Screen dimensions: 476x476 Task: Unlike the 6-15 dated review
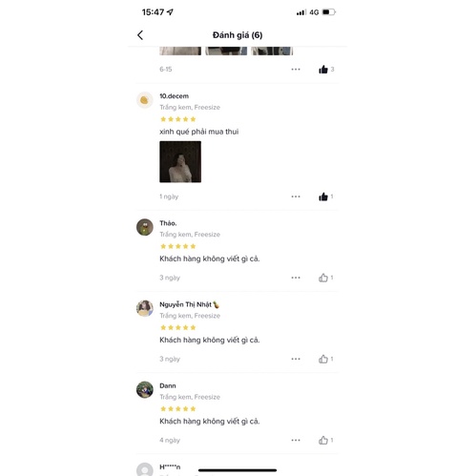click(323, 70)
